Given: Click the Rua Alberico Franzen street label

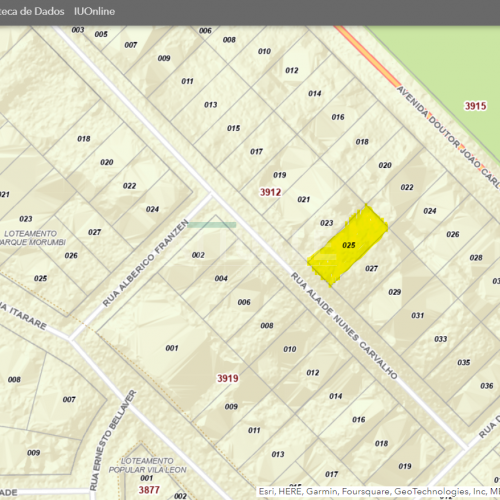Looking at the screenshot, I should tap(145, 263).
